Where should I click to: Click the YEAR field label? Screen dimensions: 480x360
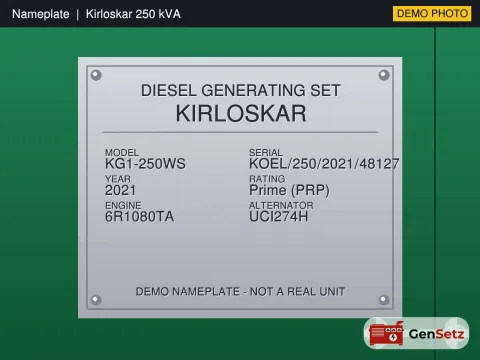click(x=118, y=179)
